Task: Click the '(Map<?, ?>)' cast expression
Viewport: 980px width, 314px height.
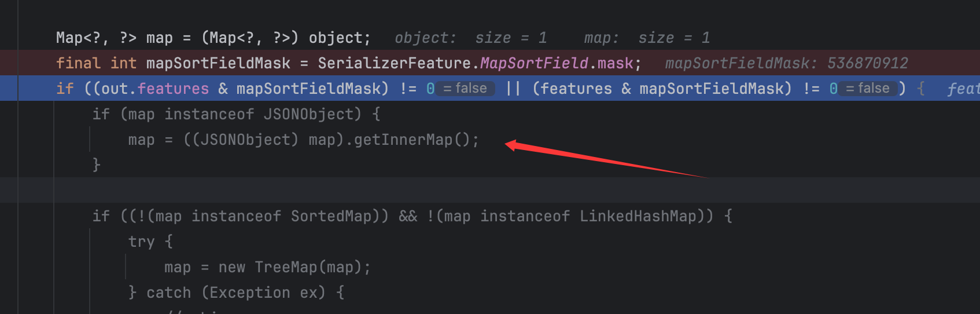Action: point(250,38)
